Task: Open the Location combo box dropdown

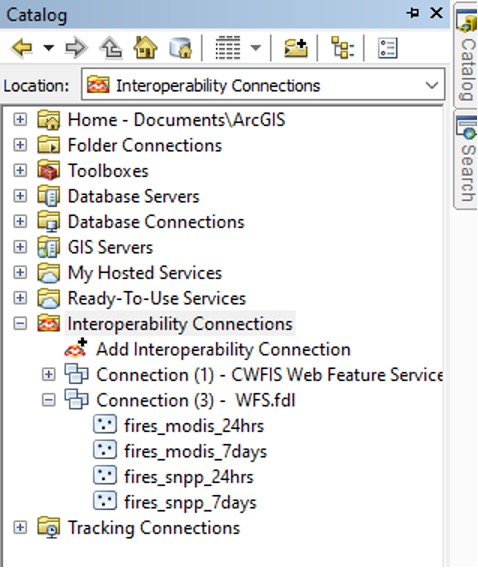Action: click(432, 85)
